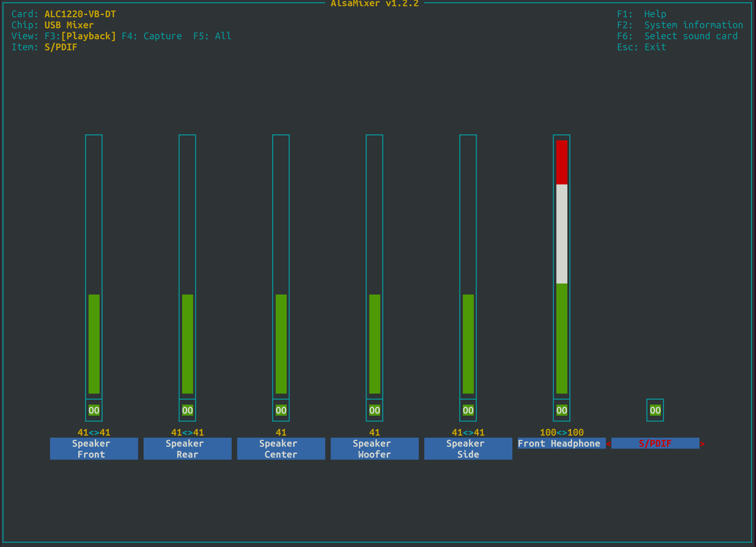The height and width of the screenshot is (547, 756).
Task: Toggle mute indicator under Speaker Front
Action: point(94,410)
